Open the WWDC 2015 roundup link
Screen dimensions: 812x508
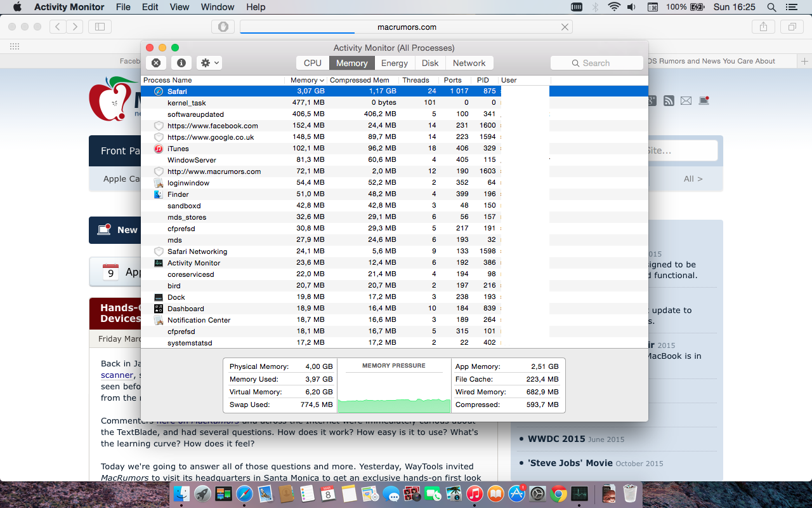click(x=557, y=439)
